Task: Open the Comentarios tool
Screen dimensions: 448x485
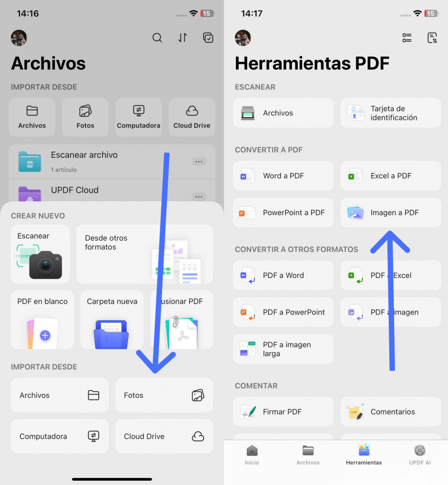Action: coord(391,412)
